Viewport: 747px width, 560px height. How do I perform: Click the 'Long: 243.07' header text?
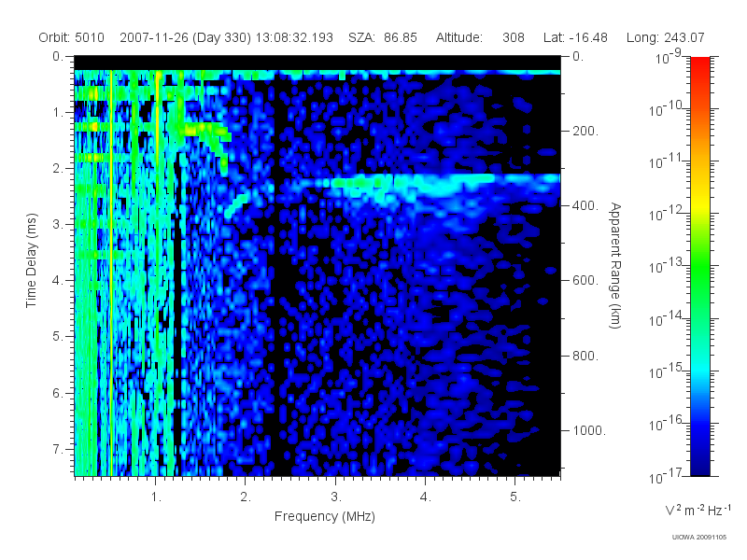665,37
